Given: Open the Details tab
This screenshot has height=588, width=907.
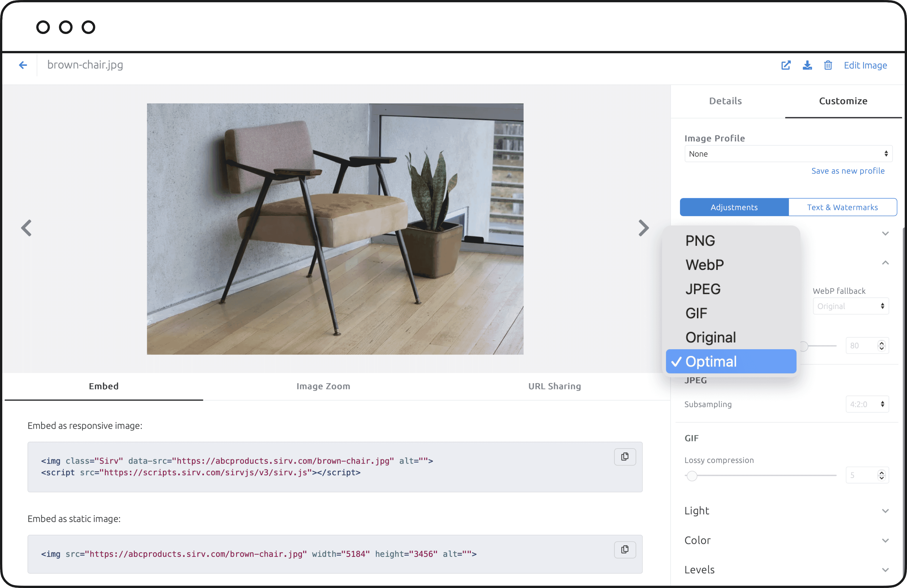Looking at the screenshot, I should point(725,101).
